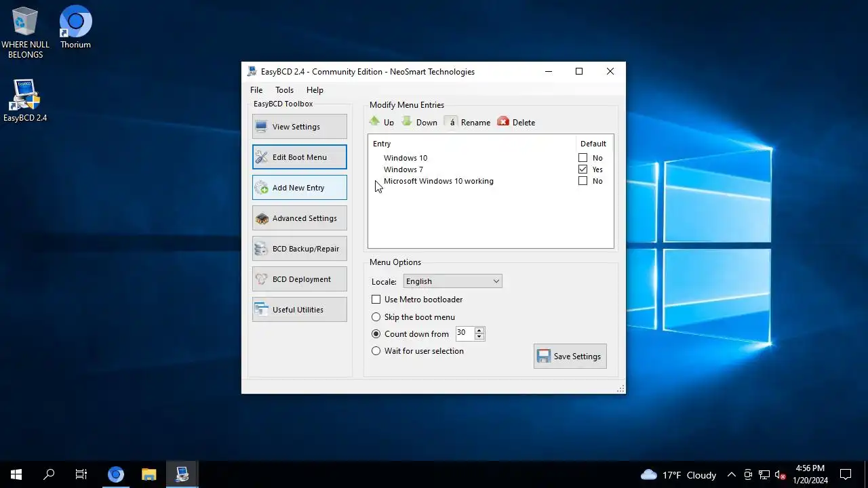
Task: Click the Default column header
Action: pos(594,144)
